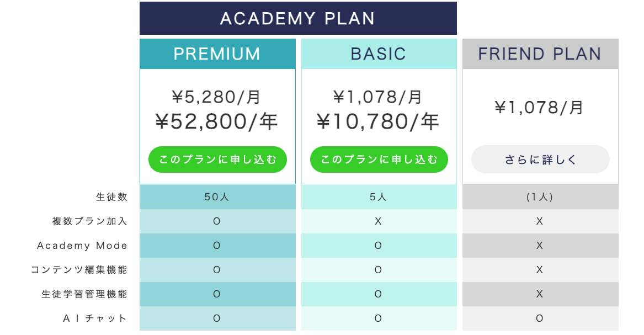Select the BASIC column header
Image resolution: width=644 pixels, height=335 pixels.
coord(379,54)
